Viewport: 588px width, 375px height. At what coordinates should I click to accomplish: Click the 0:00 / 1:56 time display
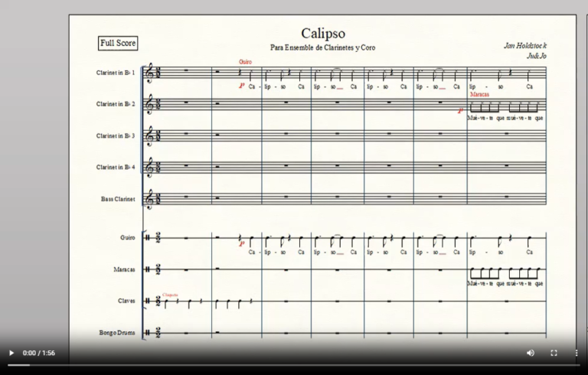pos(38,353)
